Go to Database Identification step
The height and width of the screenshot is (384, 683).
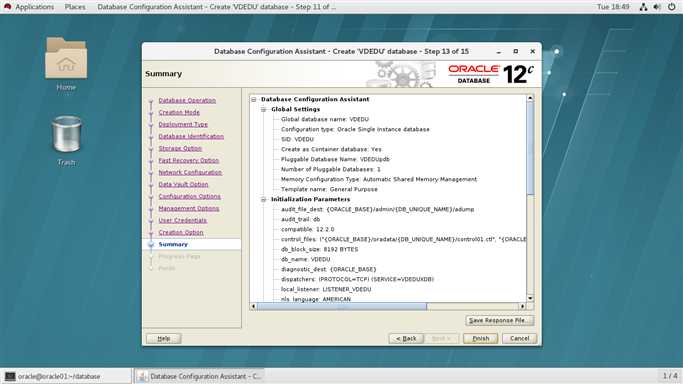point(191,136)
